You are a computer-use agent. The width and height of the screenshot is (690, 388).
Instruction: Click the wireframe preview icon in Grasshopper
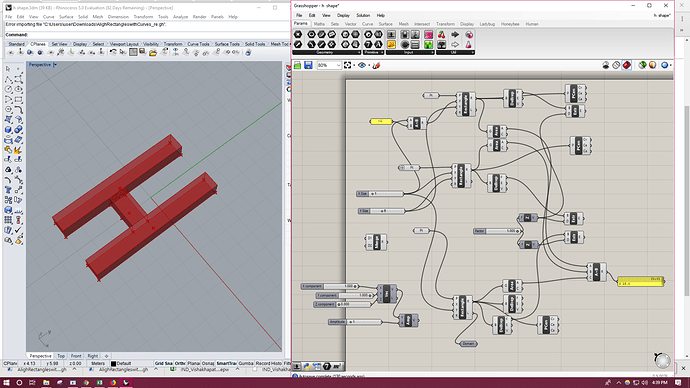616,65
